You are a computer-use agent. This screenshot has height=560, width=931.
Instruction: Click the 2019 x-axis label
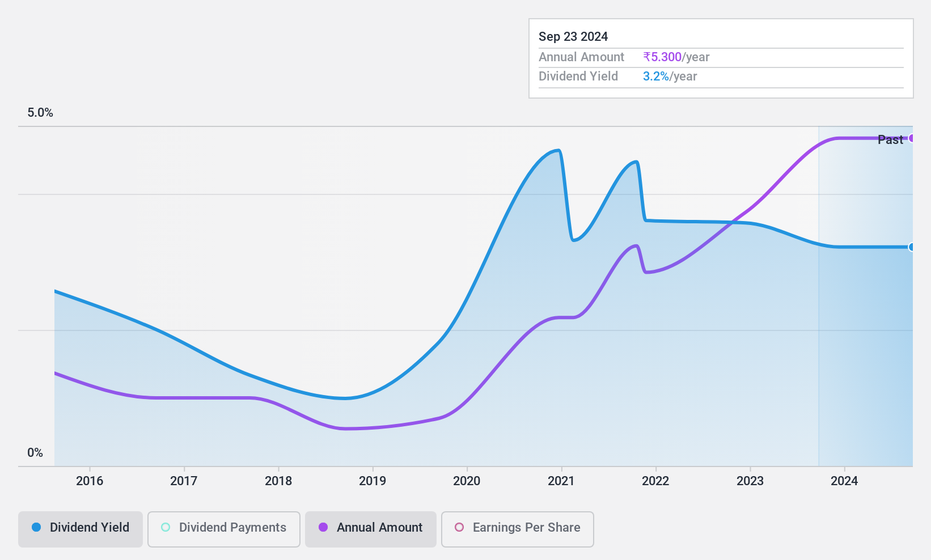373,481
